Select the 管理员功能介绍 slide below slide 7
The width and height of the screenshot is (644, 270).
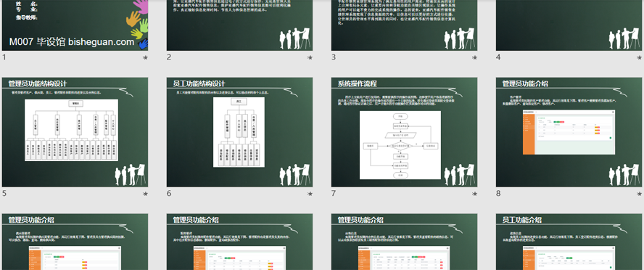coord(405,242)
